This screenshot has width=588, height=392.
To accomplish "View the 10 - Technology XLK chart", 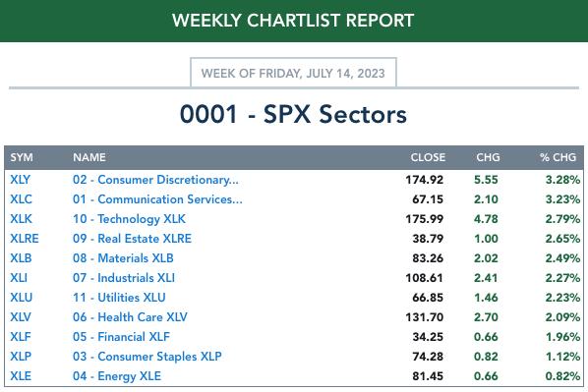I will click(129, 219).
